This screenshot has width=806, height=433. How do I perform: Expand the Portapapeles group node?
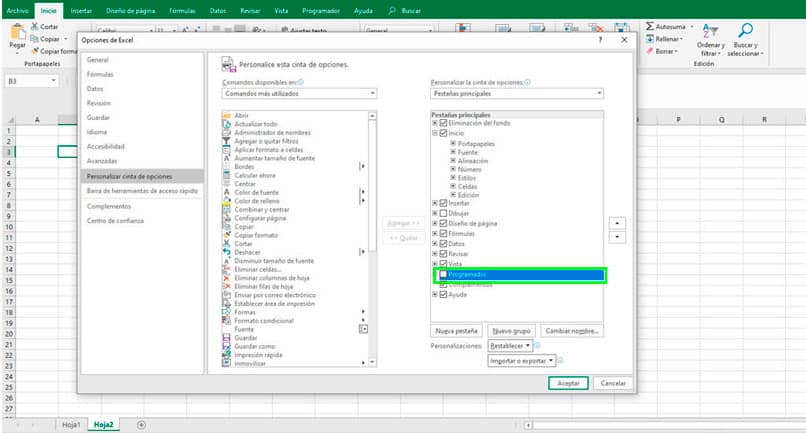[x=453, y=144]
